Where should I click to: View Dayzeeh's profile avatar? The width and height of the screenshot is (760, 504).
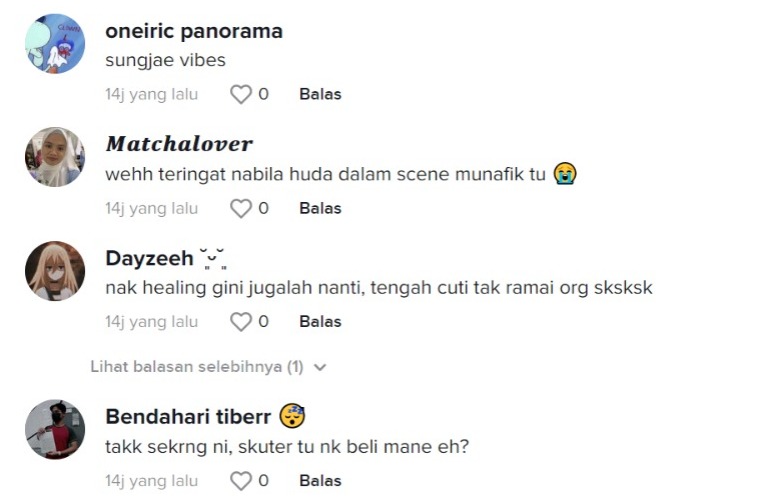54,270
